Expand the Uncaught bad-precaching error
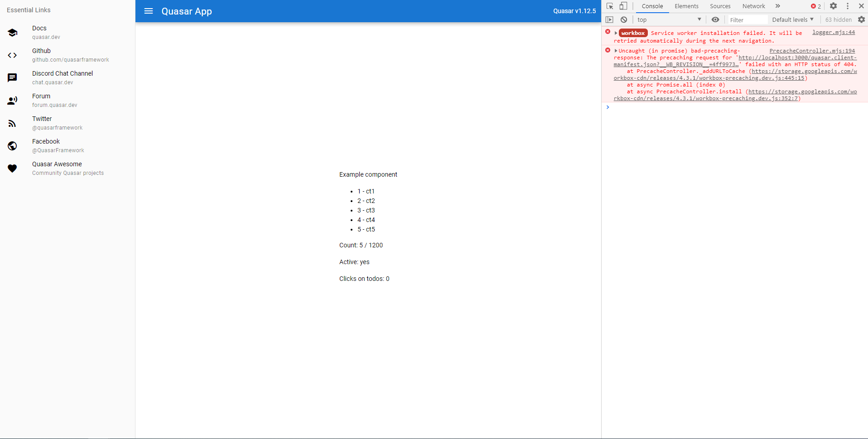The width and height of the screenshot is (868, 439). (616, 51)
